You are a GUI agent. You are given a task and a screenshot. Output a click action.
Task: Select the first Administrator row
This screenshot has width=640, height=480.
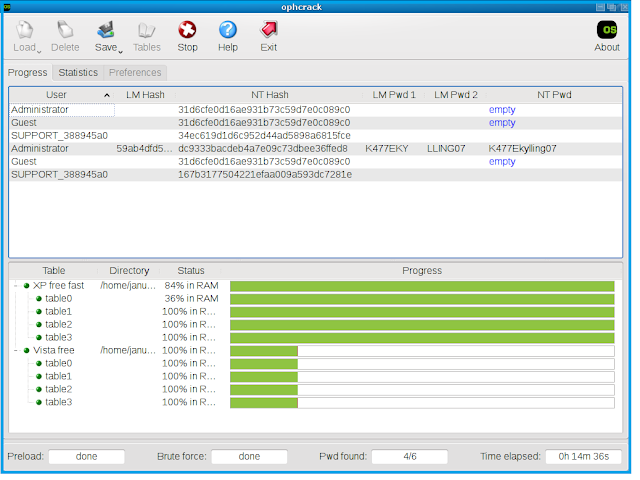click(x=316, y=110)
